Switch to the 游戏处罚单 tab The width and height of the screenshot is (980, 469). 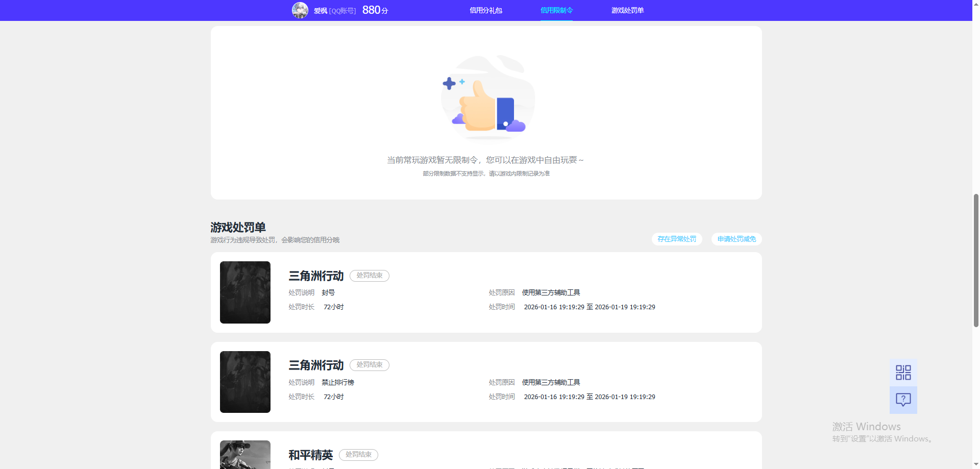[x=627, y=10]
